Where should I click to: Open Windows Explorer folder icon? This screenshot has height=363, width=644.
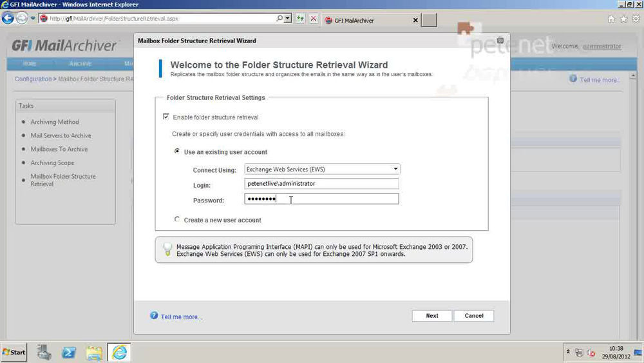pyautogui.click(x=94, y=352)
